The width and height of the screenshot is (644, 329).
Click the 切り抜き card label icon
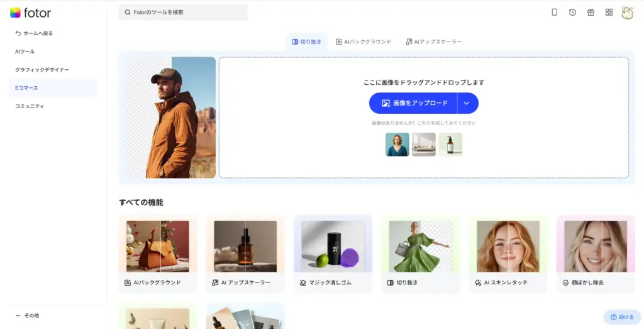(390, 282)
